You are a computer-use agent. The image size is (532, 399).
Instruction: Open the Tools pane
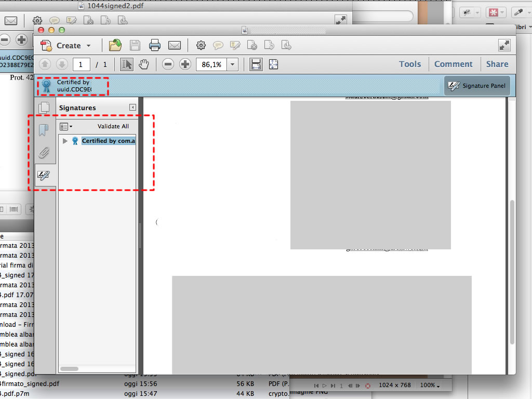(409, 64)
